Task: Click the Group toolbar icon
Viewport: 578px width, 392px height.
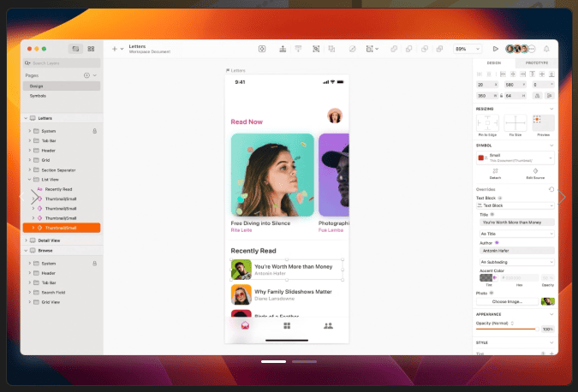Action: click(x=316, y=49)
